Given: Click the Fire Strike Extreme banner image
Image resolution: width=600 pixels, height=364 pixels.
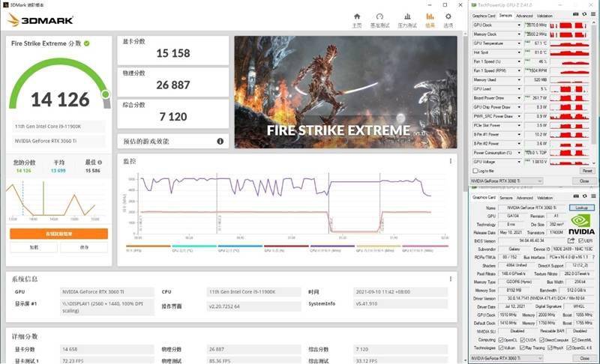Looking at the screenshot, I should tap(346, 92).
